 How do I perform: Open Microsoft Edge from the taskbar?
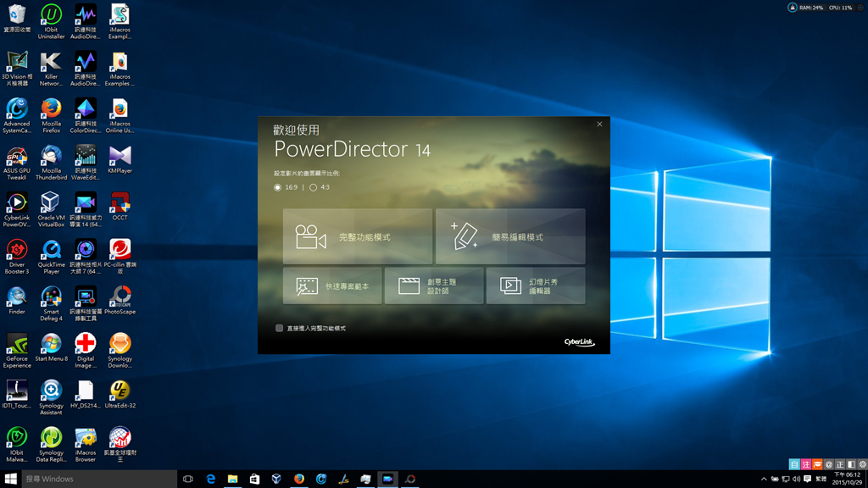click(210, 479)
